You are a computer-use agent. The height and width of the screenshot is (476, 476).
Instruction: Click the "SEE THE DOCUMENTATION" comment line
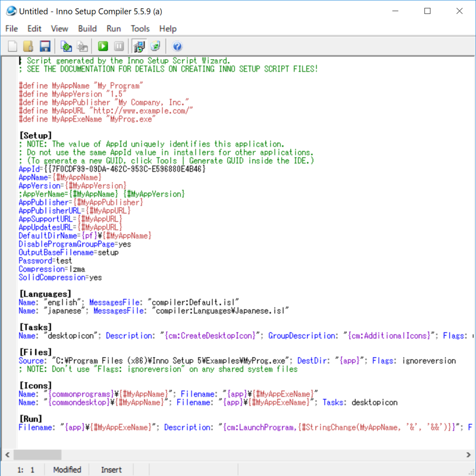point(168,69)
